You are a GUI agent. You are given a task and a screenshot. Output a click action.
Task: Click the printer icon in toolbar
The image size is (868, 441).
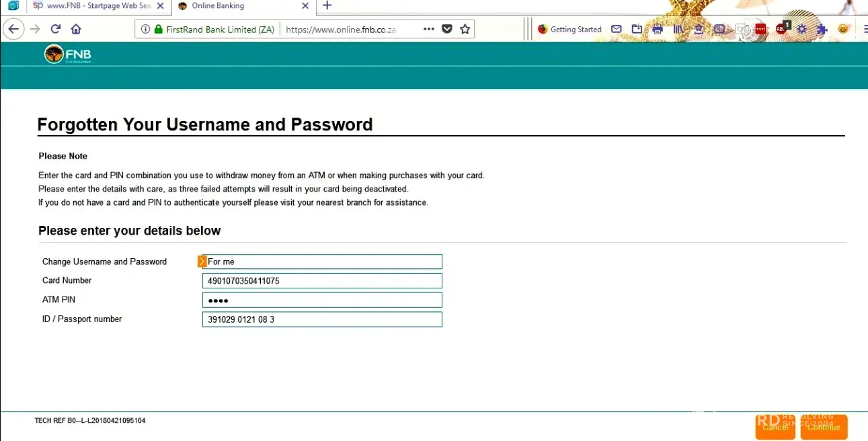658,30
